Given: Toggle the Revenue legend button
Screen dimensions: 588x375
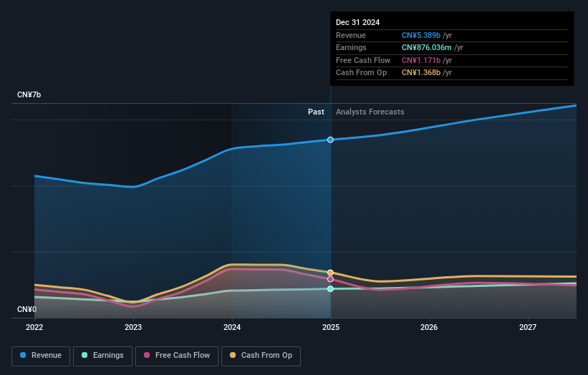Looking at the screenshot, I should [41, 356].
